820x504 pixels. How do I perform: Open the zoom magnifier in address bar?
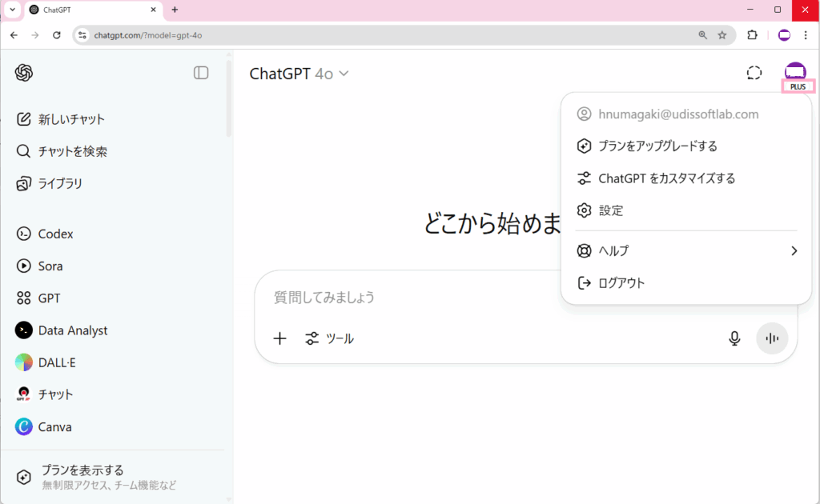[702, 35]
